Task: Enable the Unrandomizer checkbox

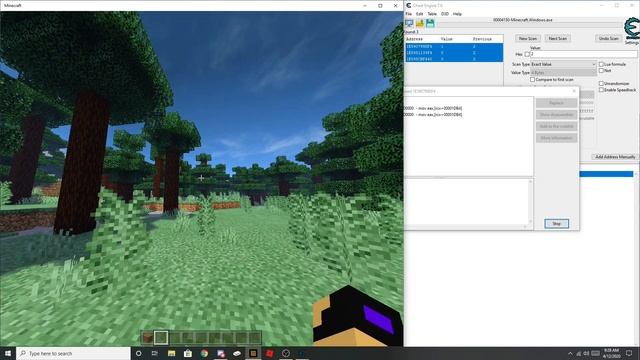Action: click(x=601, y=83)
